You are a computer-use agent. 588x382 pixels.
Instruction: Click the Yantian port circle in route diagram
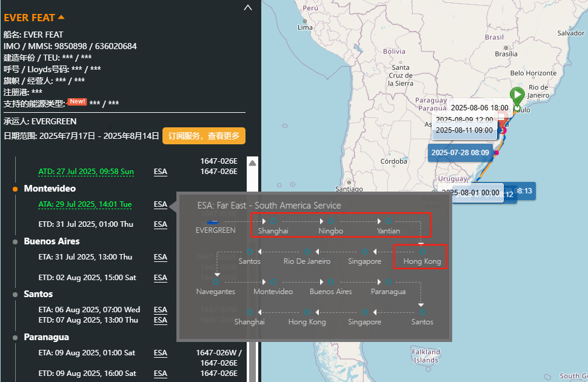[x=388, y=221]
